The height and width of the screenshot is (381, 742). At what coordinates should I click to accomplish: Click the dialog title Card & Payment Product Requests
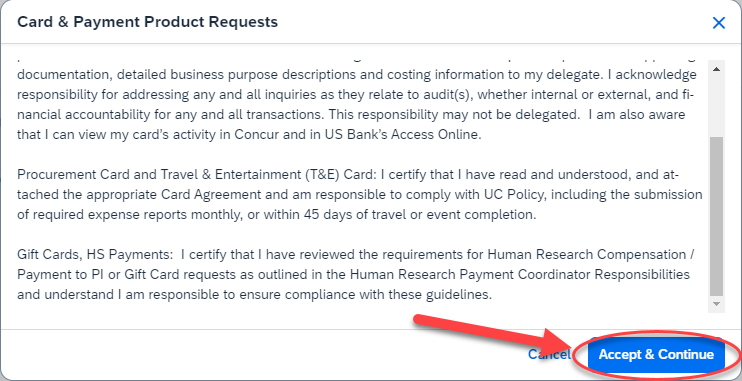point(147,22)
